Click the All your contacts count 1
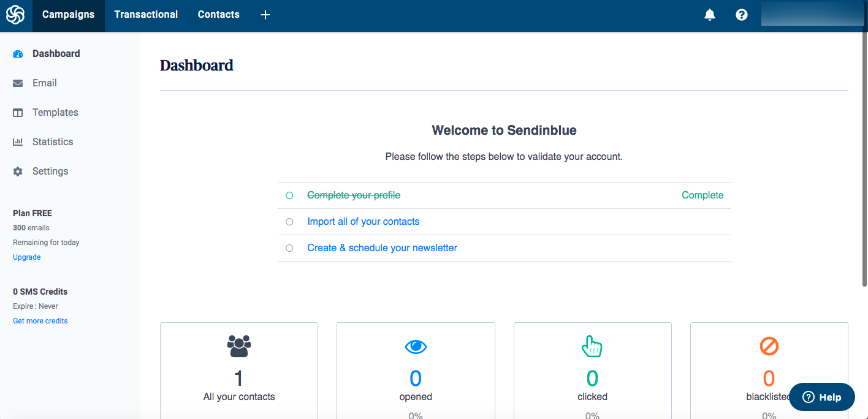Viewport: 868px width, 419px height. click(239, 379)
